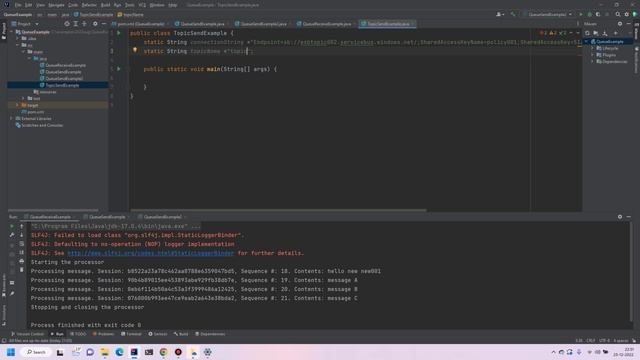Click the Debug bug icon in top toolbar
This screenshot has width=640, height=360.
(589, 14)
